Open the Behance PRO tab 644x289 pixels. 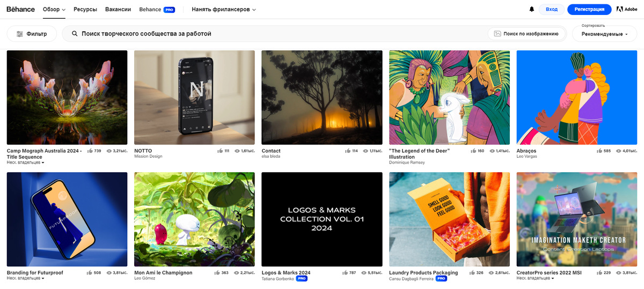point(157,9)
